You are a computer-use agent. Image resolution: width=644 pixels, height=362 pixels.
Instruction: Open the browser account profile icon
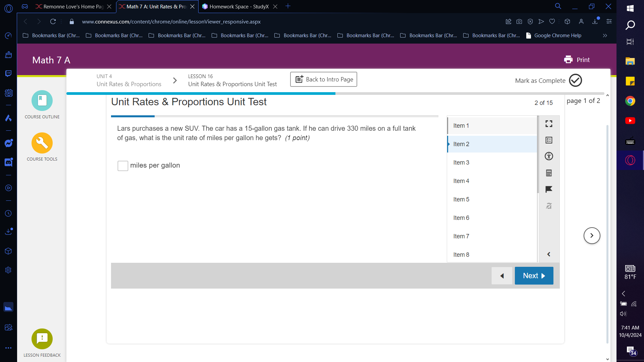tap(581, 21)
